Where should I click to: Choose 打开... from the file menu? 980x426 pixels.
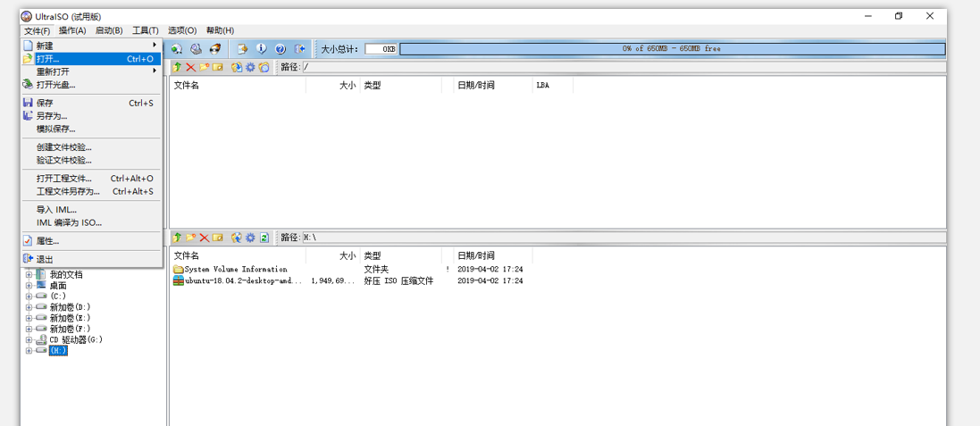91,59
